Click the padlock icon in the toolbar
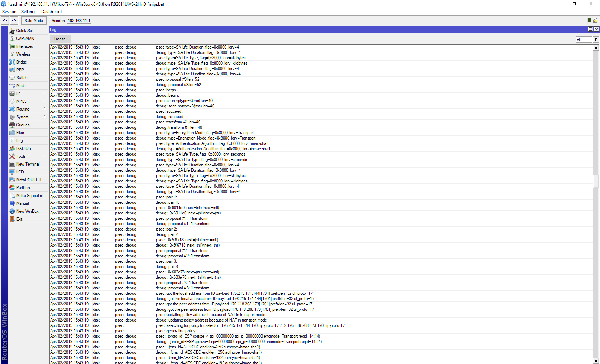Screen dimensions: 600x364 click(595, 21)
